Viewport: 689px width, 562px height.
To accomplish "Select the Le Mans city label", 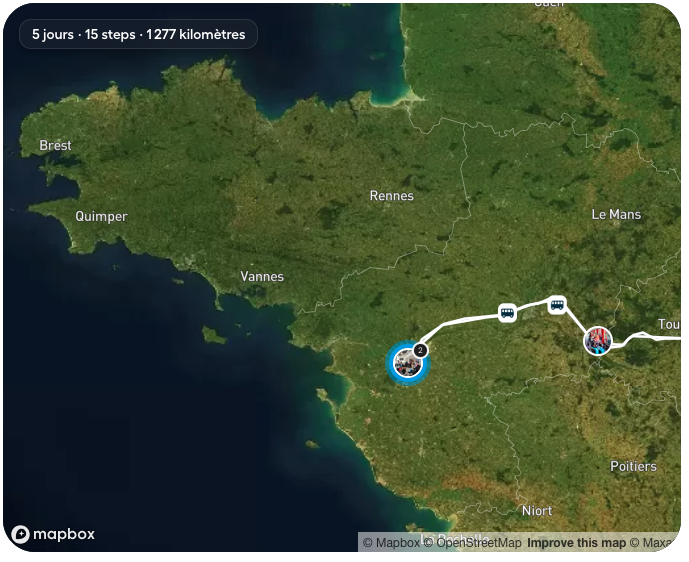I will tap(616, 214).
